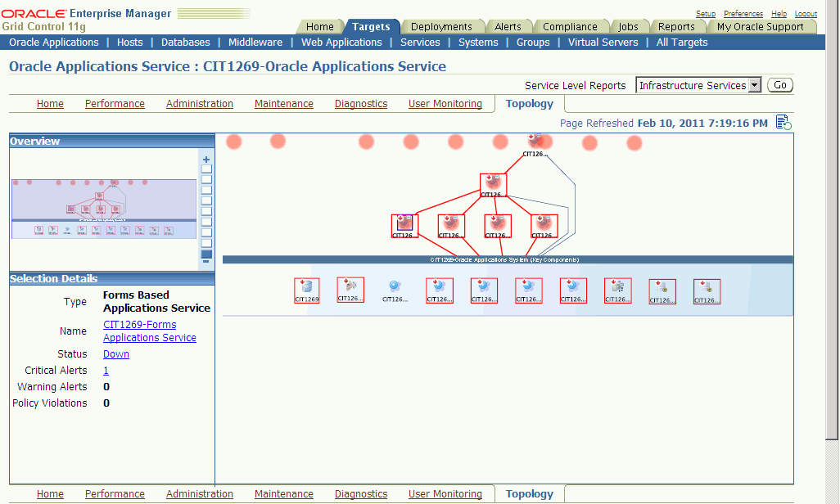Click the Down status link
Image resolution: width=840 pixels, height=504 pixels.
(x=116, y=354)
